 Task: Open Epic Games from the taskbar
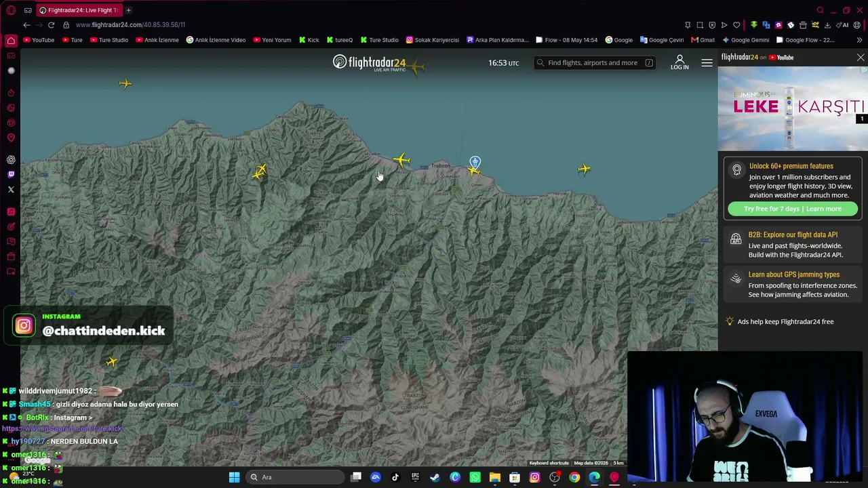click(x=415, y=477)
